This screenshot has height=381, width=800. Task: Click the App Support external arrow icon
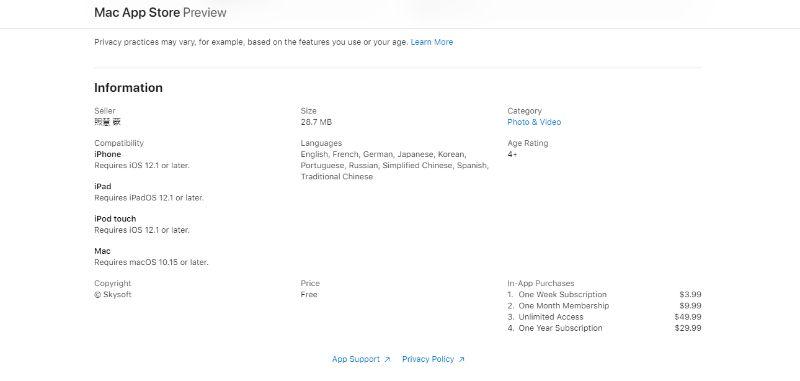click(x=387, y=360)
